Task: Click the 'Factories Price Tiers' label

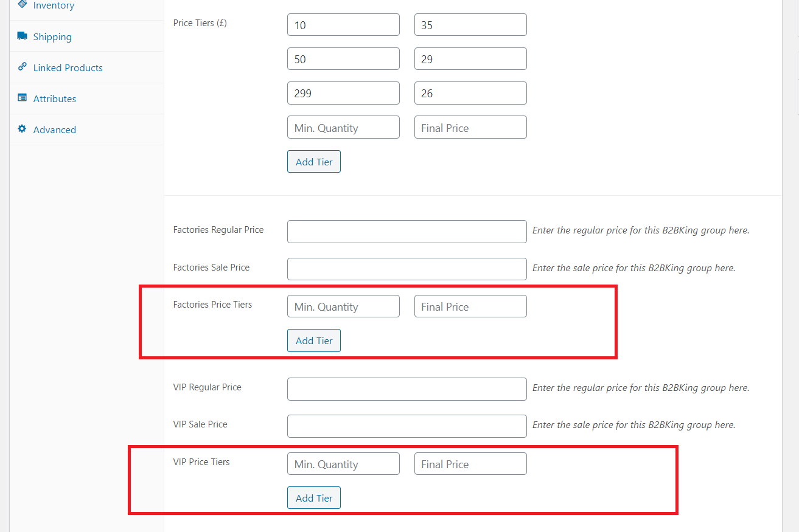Action: (x=212, y=304)
